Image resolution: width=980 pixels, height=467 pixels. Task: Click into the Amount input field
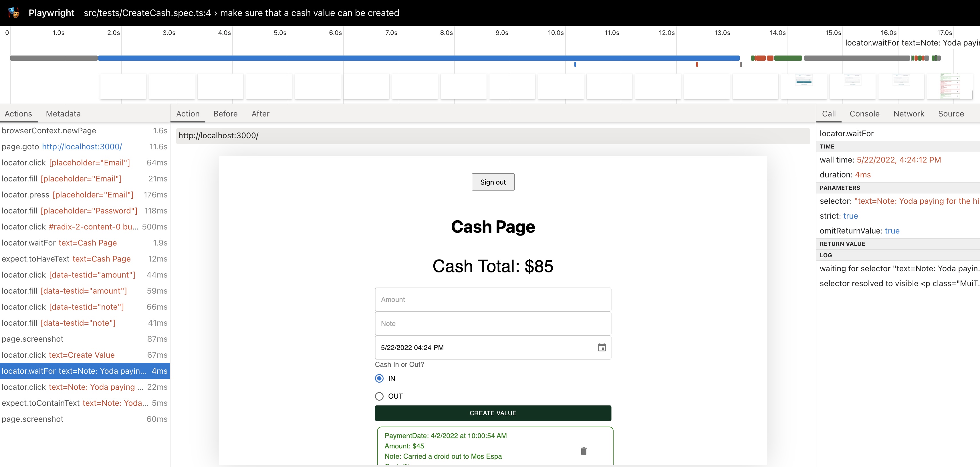coord(493,300)
